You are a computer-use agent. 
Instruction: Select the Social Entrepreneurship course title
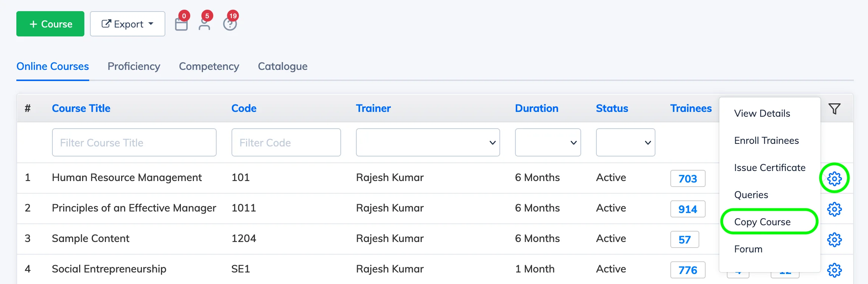109,269
